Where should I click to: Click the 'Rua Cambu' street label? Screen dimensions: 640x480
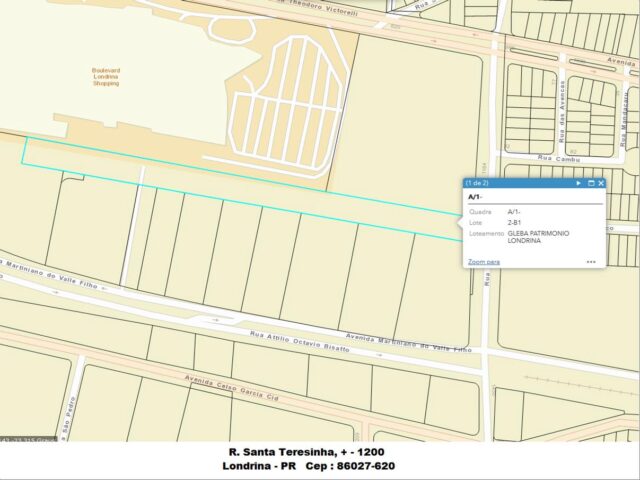click(559, 158)
